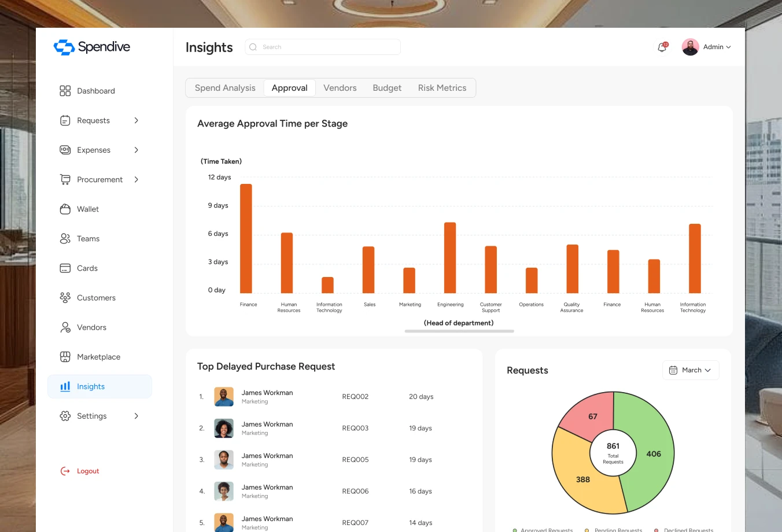The height and width of the screenshot is (532, 782).
Task: Open the Wallet icon
Action: tap(65, 209)
